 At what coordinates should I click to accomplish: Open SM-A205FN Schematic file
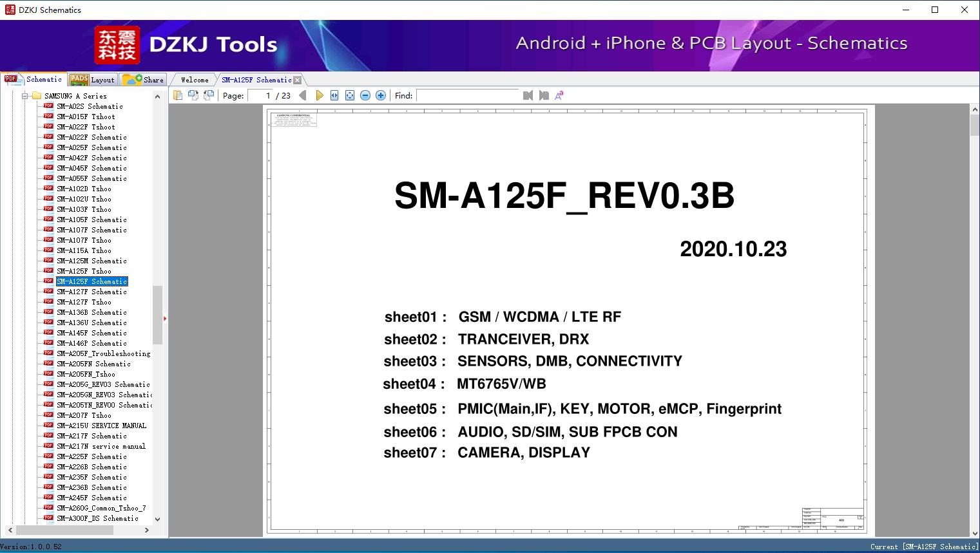pos(93,364)
